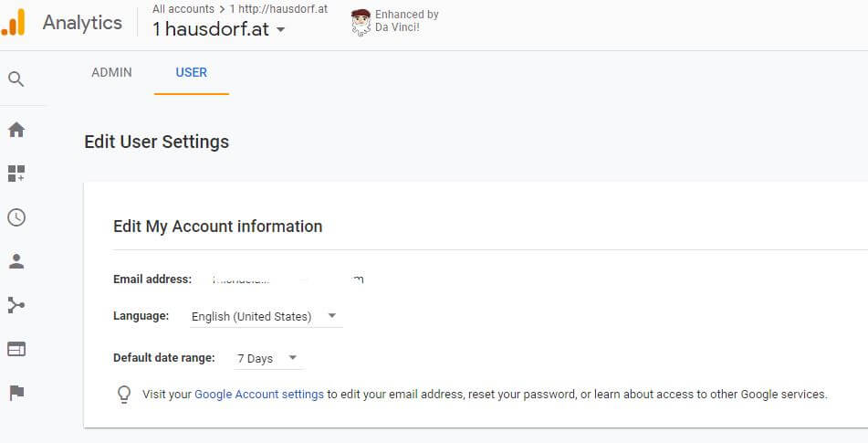The width and height of the screenshot is (868, 443).
Task: Open Audience reports person icon
Action: click(x=16, y=261)
